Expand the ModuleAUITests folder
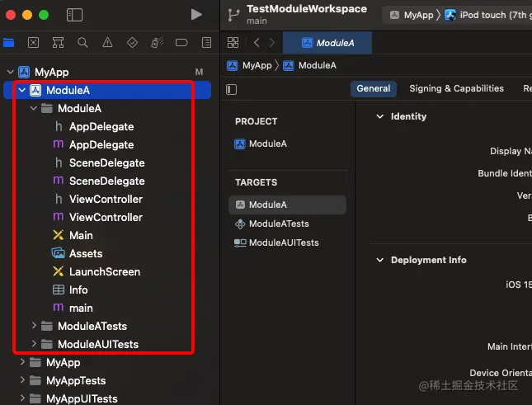 34,344
